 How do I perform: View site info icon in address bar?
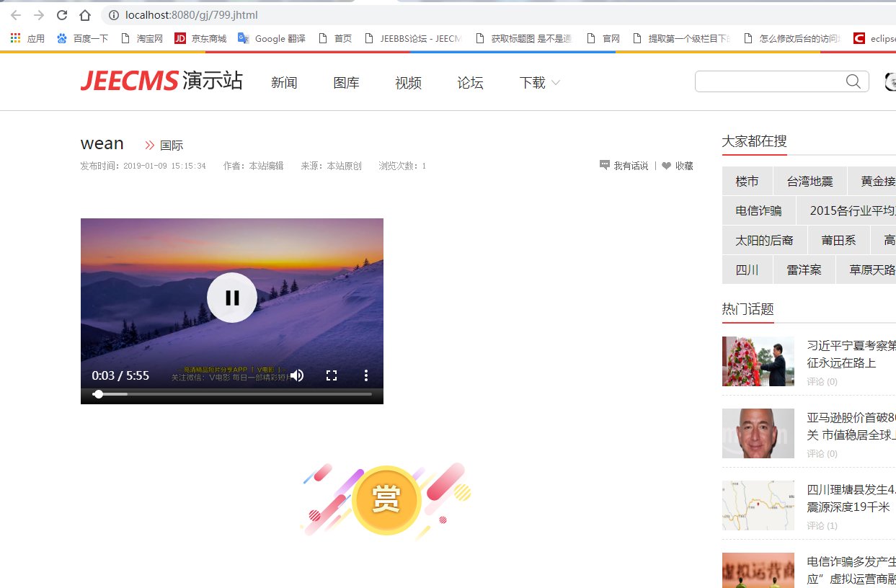pos(113,15)
